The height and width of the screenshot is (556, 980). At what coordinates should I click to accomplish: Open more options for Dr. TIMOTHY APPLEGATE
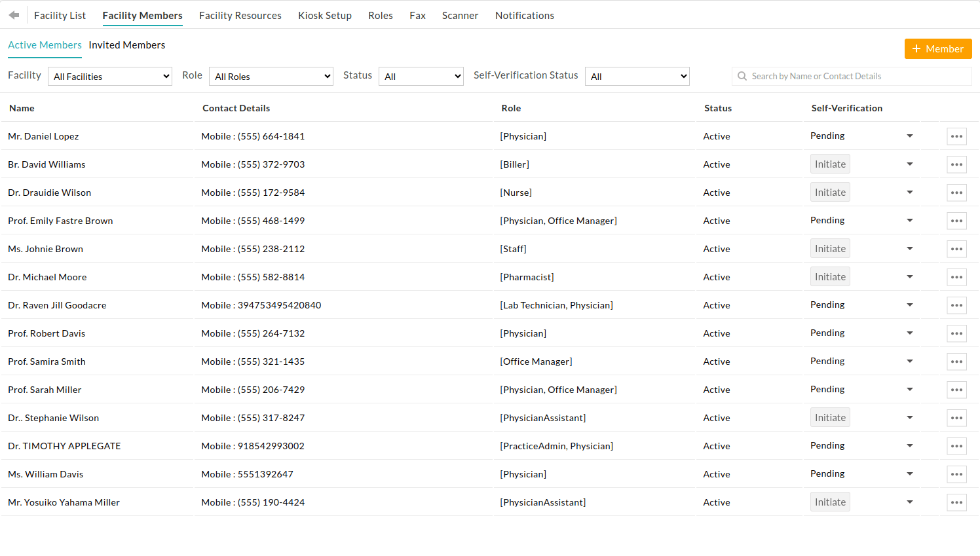[x=956, y=446]
